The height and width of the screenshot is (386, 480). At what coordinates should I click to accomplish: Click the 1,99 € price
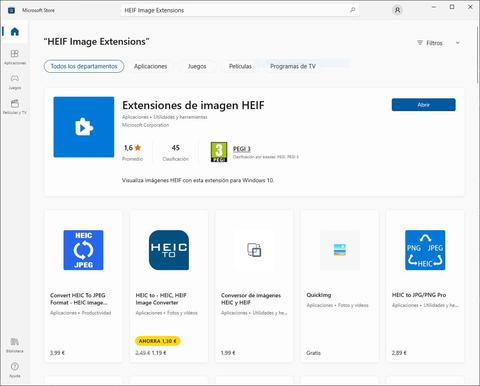[228, 353]
